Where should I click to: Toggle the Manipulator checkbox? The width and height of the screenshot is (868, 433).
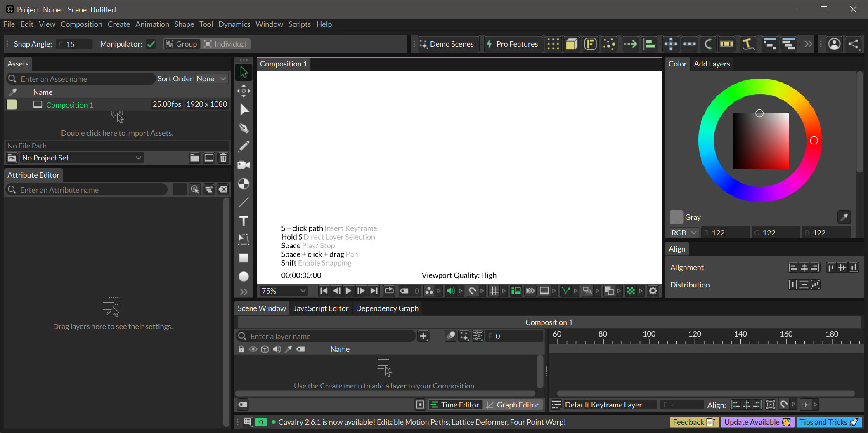pos(151,44)
